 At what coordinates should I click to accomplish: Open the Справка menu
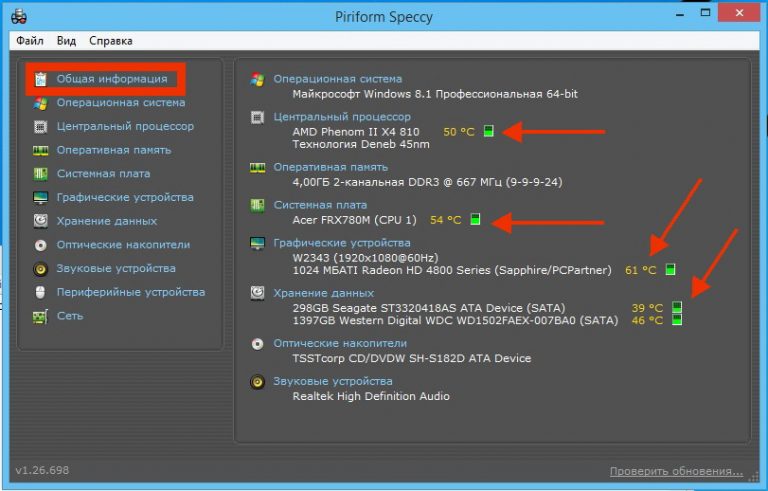(x=111, y=41)
